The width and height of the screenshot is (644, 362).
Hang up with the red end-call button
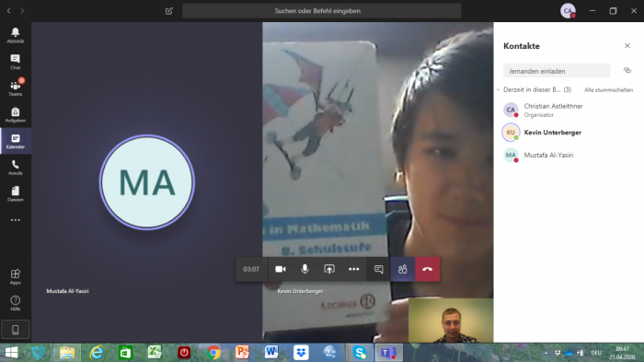coord(427,269)
